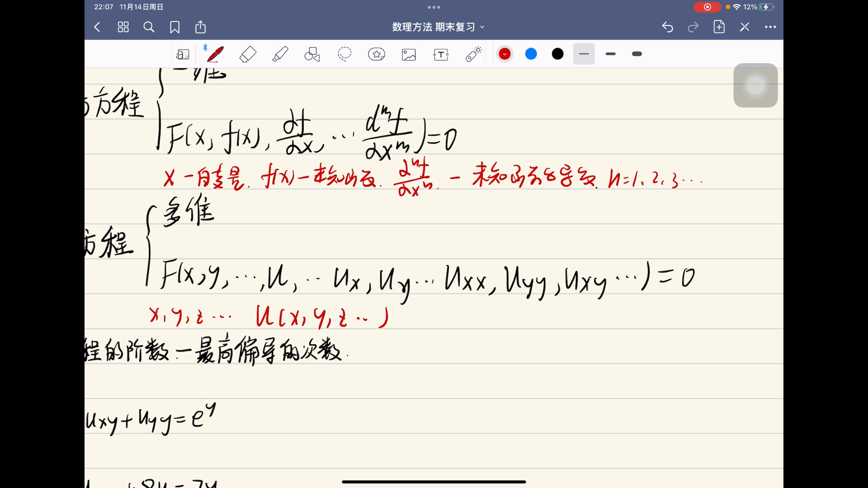The width and height of the screenshot is (868, 488).
Task: Select the shape tool
Action: [312, 54]
